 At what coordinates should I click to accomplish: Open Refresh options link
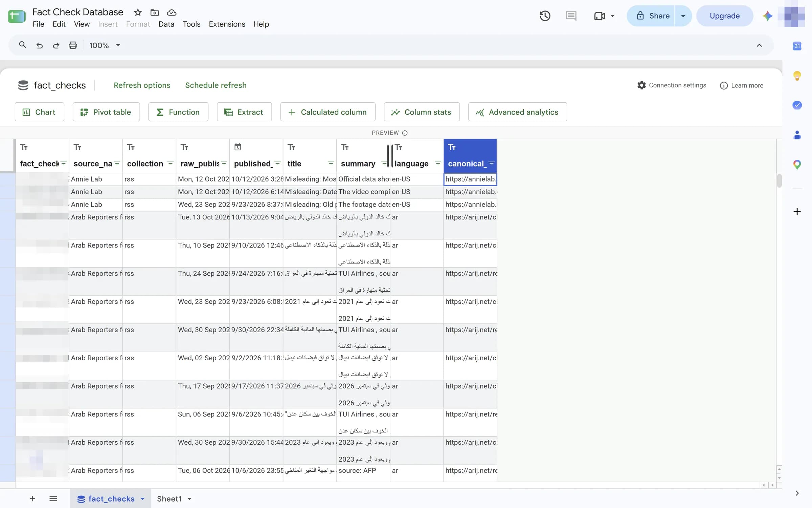tap(142, 85)
